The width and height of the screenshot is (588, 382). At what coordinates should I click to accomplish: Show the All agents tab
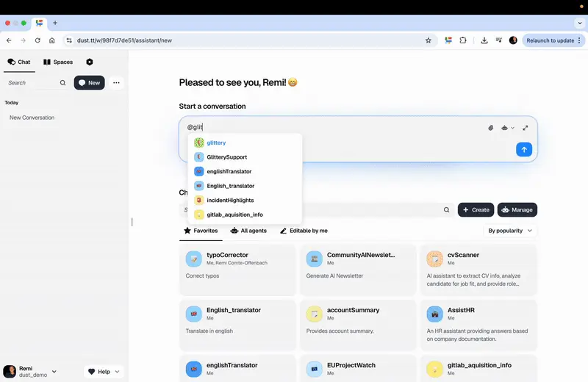click(248, 231)
